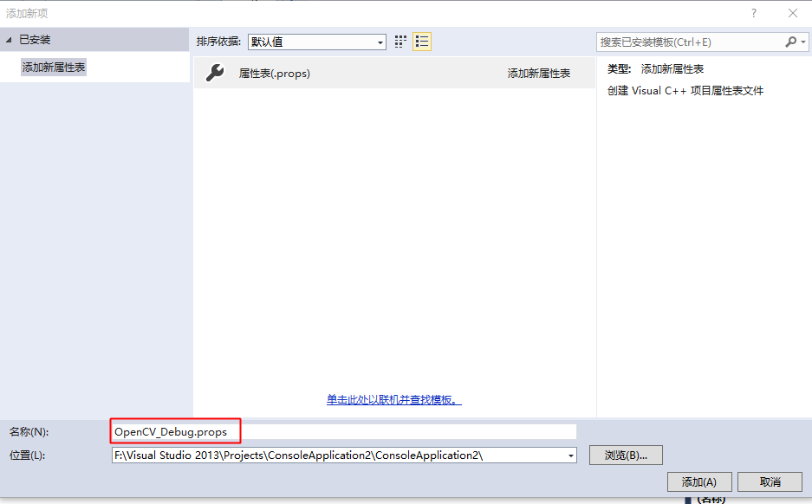Click the wrench icon beside 属性表(.props)

pos(213,74)
